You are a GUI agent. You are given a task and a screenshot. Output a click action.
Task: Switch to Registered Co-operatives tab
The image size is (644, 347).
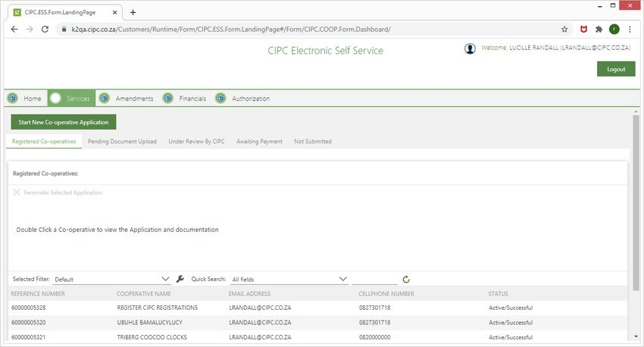(x=44, y=141)
